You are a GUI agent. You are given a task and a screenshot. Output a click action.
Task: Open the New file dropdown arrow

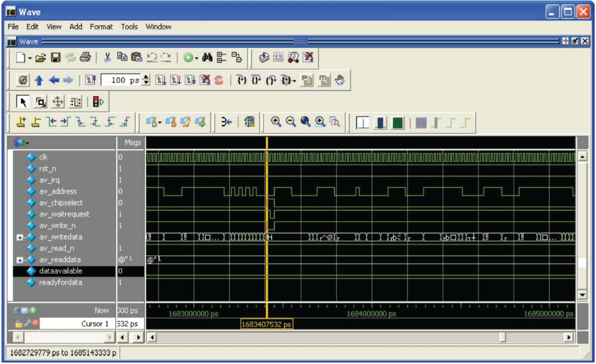click(30, 58)
